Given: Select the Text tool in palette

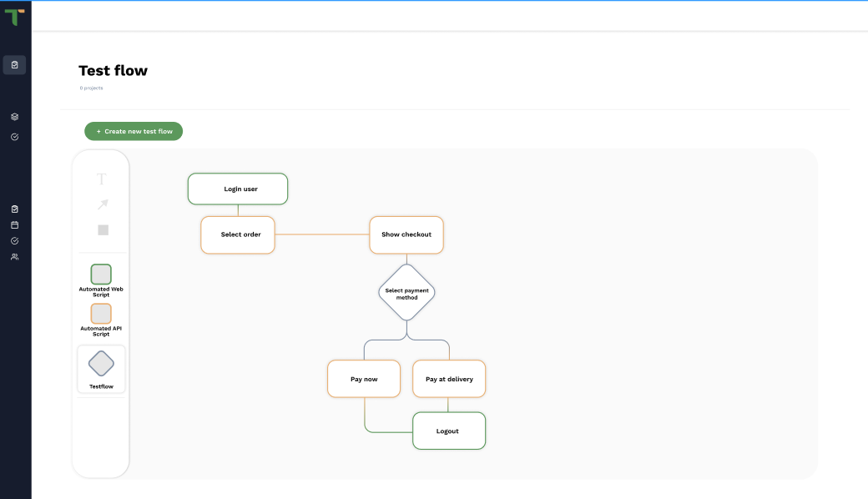Looking at the screenshot, I should 101,179.
